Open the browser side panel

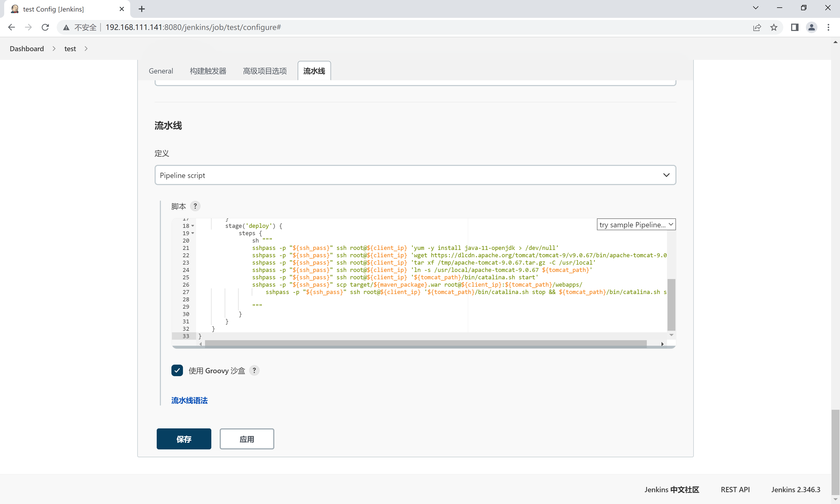pos(795,27)
